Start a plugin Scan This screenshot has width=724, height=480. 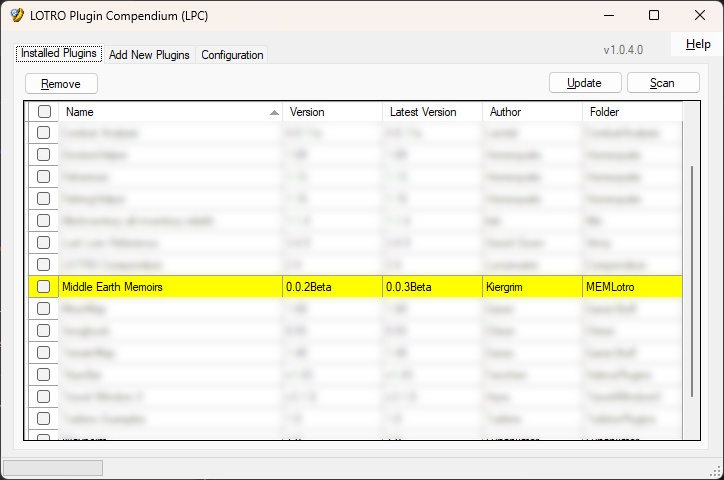662,83
